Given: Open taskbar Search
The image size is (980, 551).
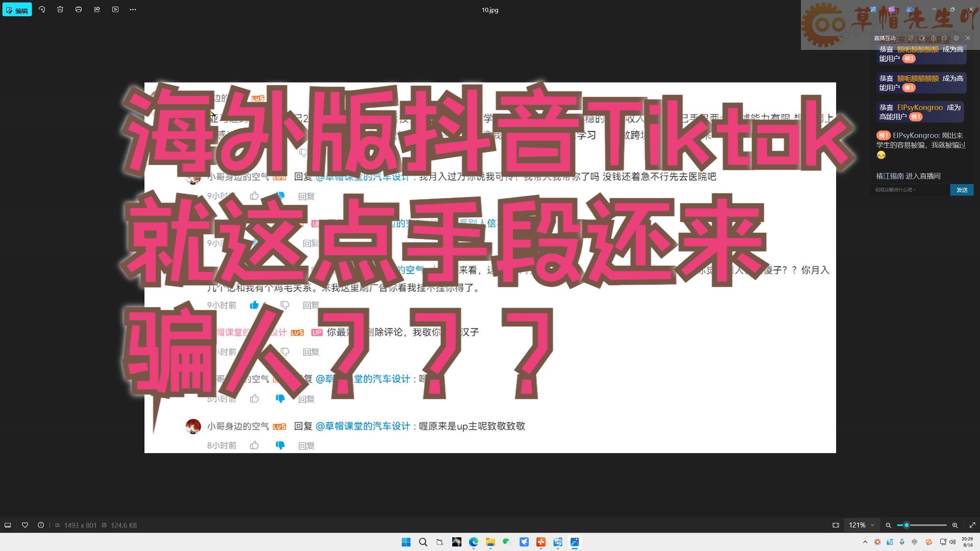Looking at the screenshot, I should [423, 542].
